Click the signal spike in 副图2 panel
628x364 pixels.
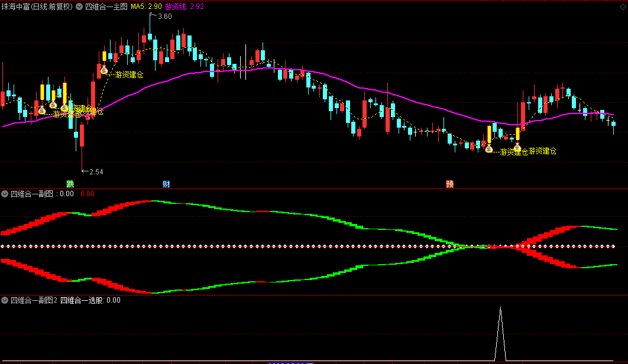click(500, 333)
